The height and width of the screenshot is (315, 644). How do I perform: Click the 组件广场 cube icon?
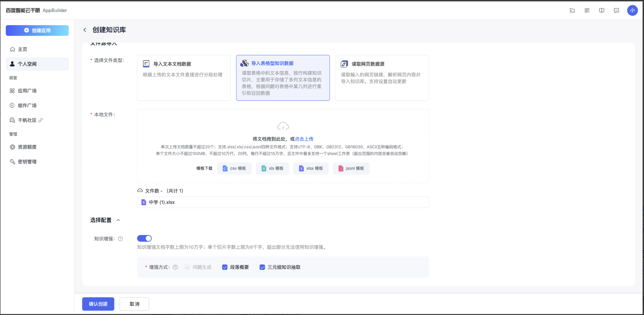(12, 105)
